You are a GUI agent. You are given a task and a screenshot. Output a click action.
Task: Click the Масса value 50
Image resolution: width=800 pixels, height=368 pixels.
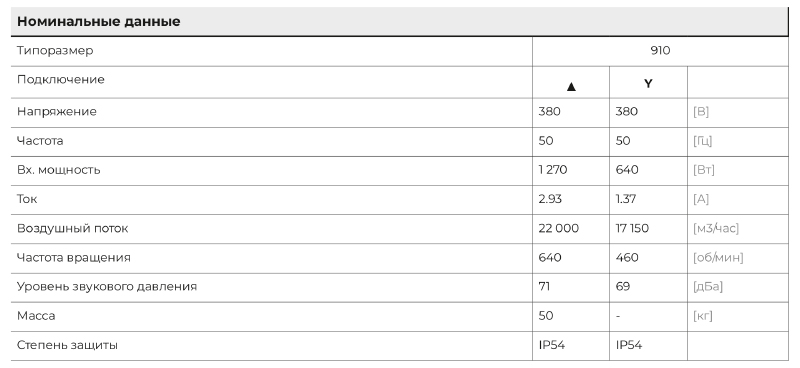[546, 315]
